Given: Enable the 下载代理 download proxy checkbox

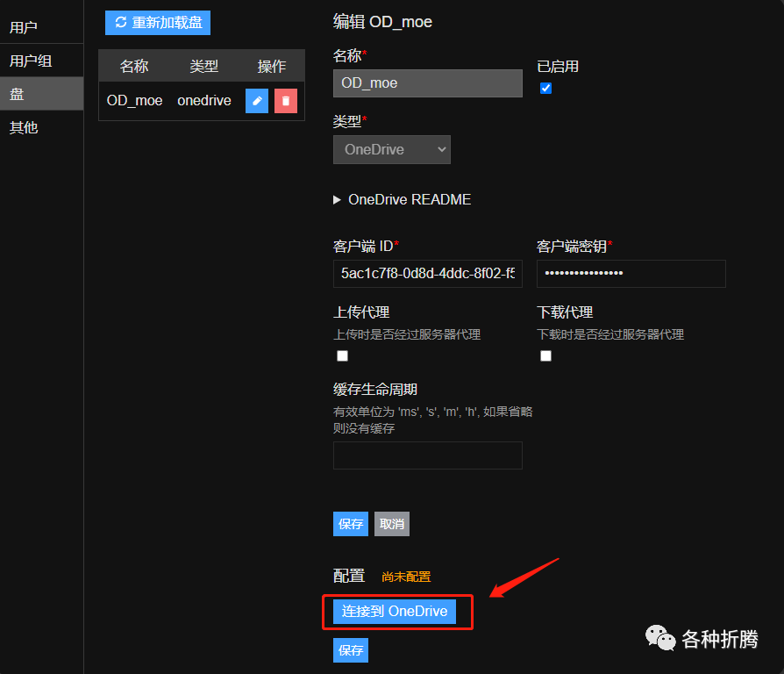Looking at the screenshot, I should [x=546, y=355].
